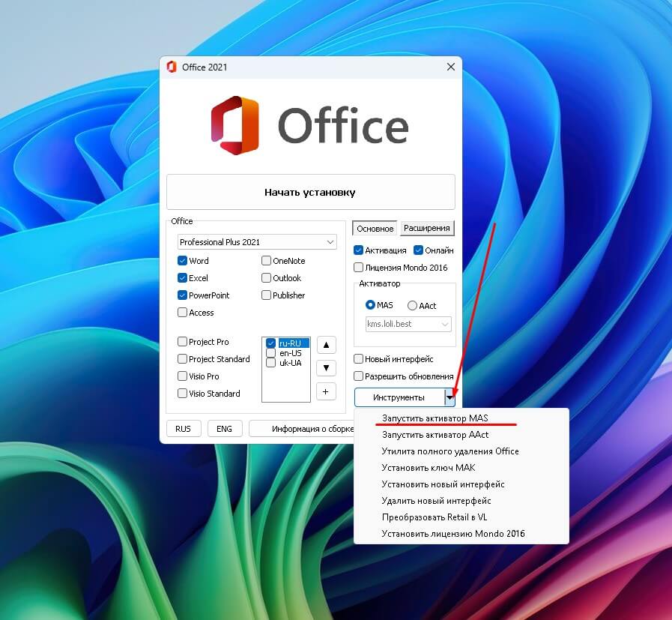Enable the Outlook checkbox
672x620 pixels.
[266, 278]
